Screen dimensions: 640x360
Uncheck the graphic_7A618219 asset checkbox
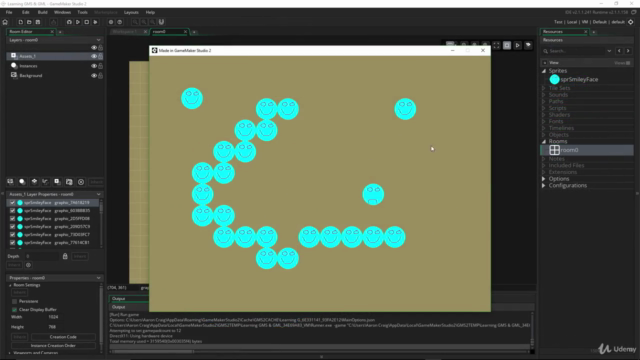coord(12,202)
